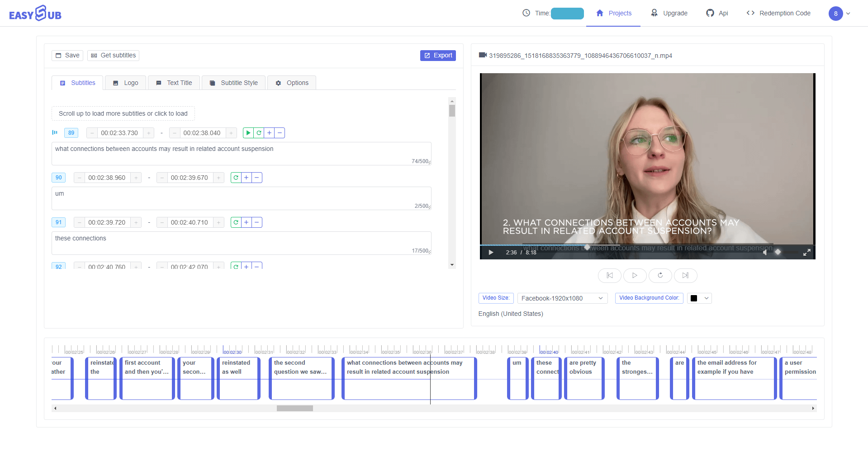The height and width of the screenshot is (465, 868).
Task: Delete subtitle row 90 with the minus icon
Action: pyautogui.click(x=256, y=177)
